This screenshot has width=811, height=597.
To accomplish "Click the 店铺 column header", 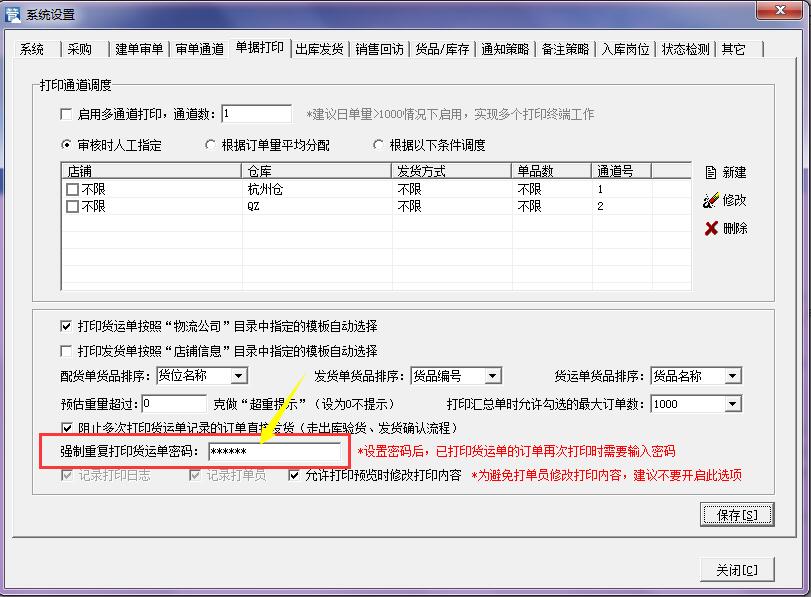I will coord(152,171).
